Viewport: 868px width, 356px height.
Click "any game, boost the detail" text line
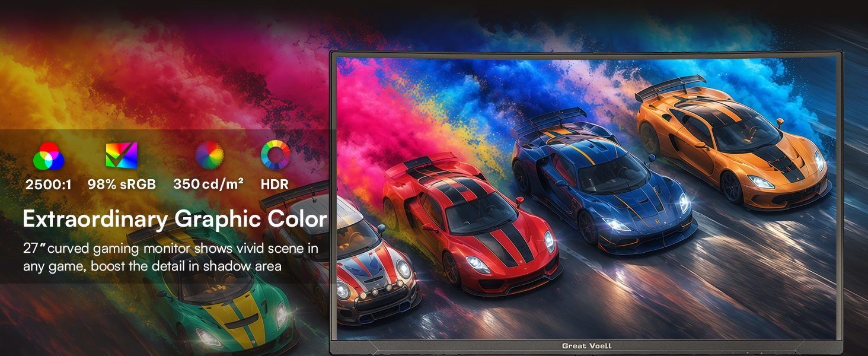pos(152,266)
